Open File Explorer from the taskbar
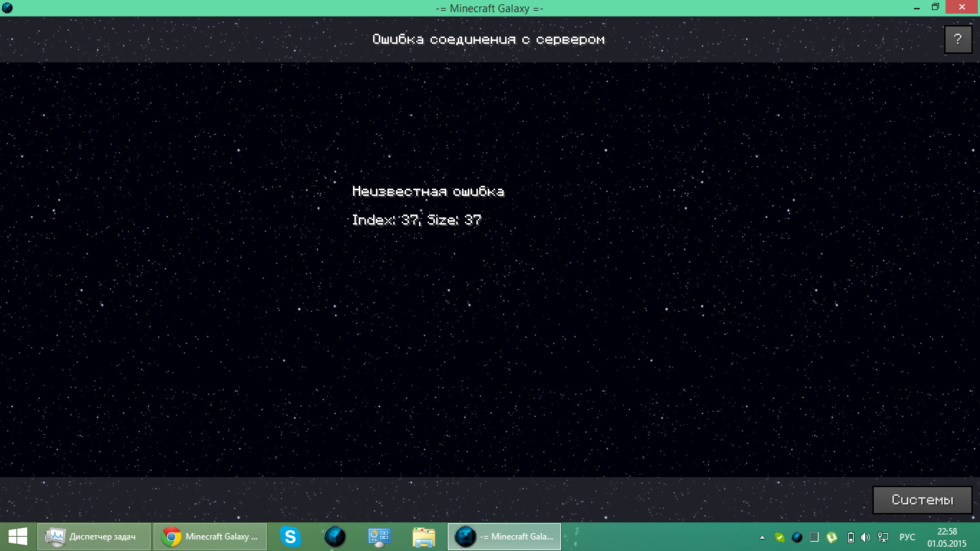Viewport: 980px width, 551px height. pos(423,537)
